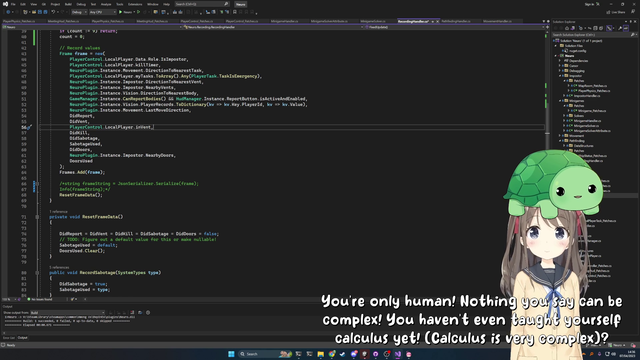Click the Windows Start button
The width and height of the screenshot is (640, 360).
coord(231,354)
